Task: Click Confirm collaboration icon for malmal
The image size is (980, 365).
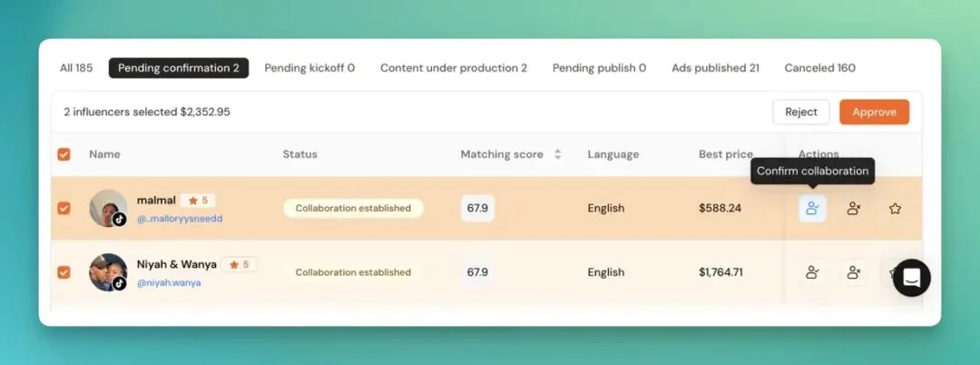Action: coord(812,209)
